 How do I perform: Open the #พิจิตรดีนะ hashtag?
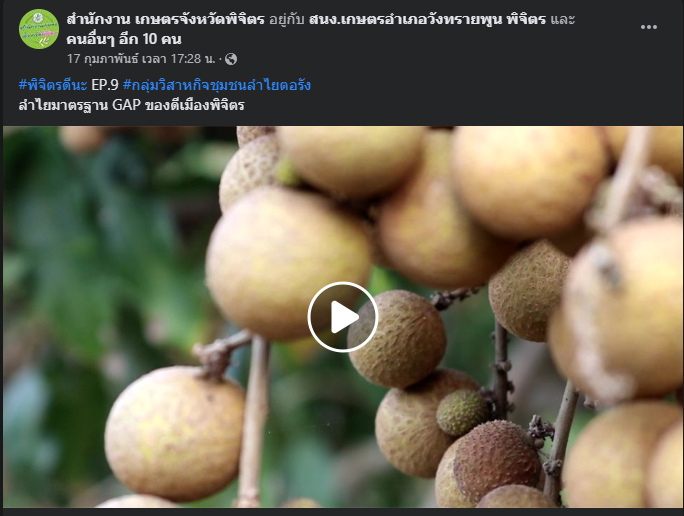pyautogui.click(x=53, y=85)
